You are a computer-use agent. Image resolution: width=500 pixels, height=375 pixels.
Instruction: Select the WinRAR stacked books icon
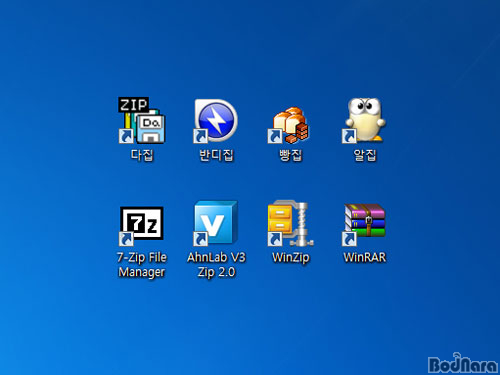(x=364, y=224)
